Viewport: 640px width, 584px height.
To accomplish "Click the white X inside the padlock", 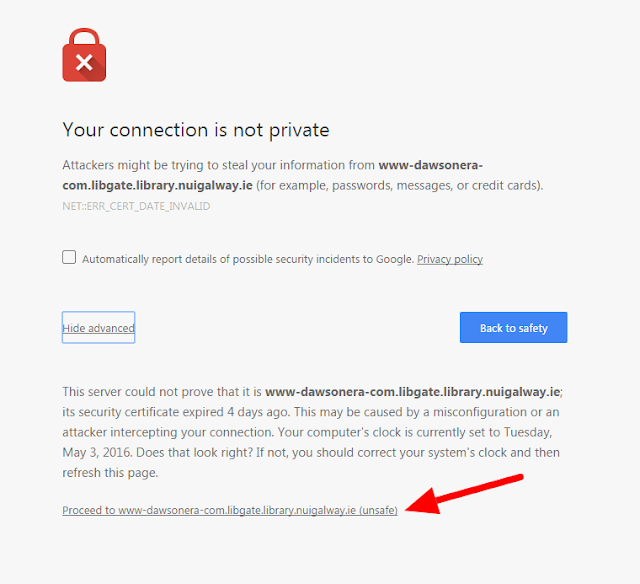I will 84,63.
